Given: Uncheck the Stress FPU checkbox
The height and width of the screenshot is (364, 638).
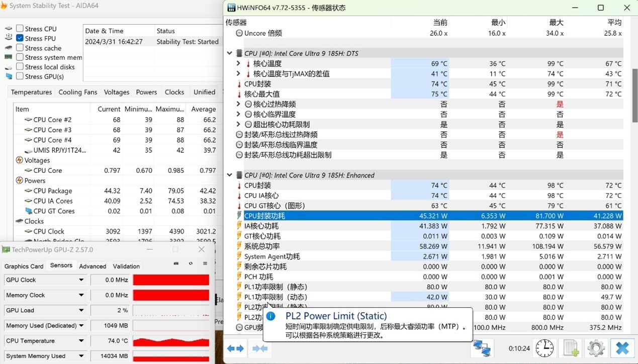Looking at the screenshot, I should click(x=20, y=38).
